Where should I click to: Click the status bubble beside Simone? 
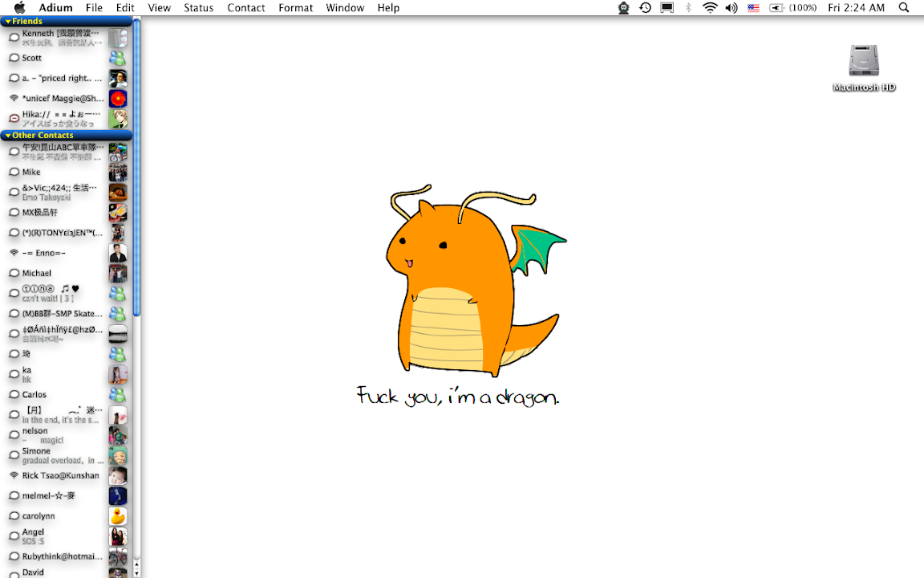click(14, 455)
